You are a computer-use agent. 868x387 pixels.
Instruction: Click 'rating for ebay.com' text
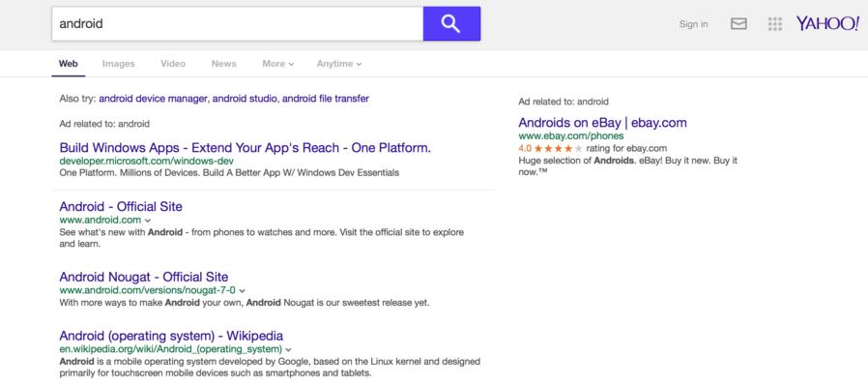pyautogui.click(x=626, y=149)
